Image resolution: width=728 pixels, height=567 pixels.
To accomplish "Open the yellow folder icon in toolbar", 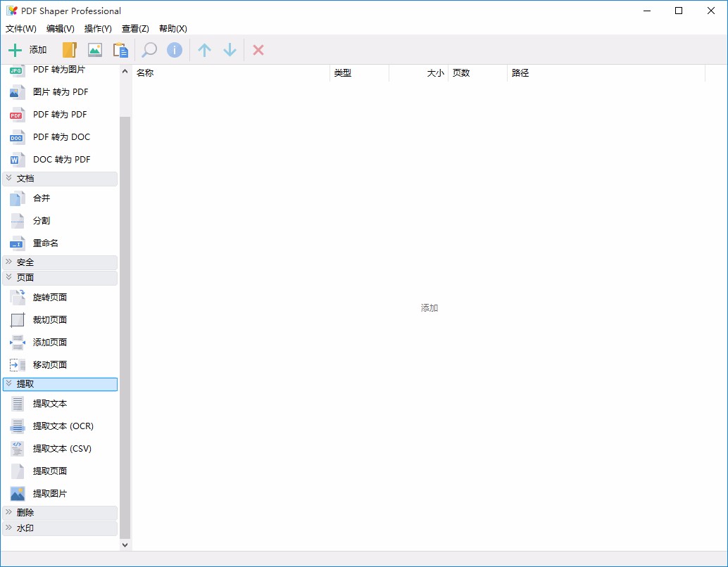I will point(68,49).
